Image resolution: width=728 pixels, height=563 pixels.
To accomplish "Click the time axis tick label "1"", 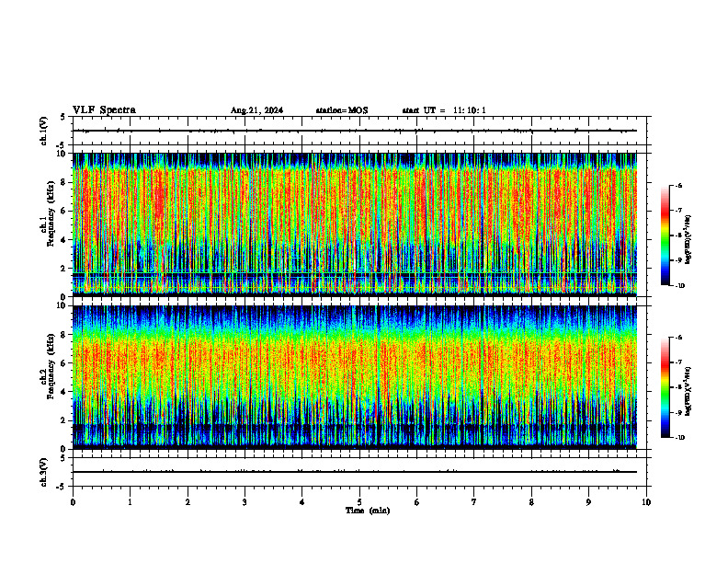I will click(x=130, y=502).
